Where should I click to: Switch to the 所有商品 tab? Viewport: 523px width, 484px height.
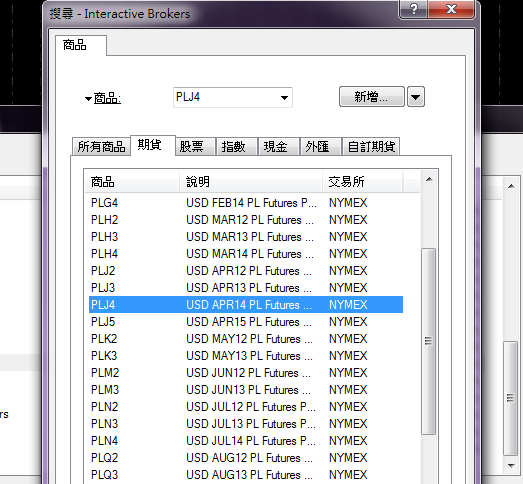click(101, 147)
